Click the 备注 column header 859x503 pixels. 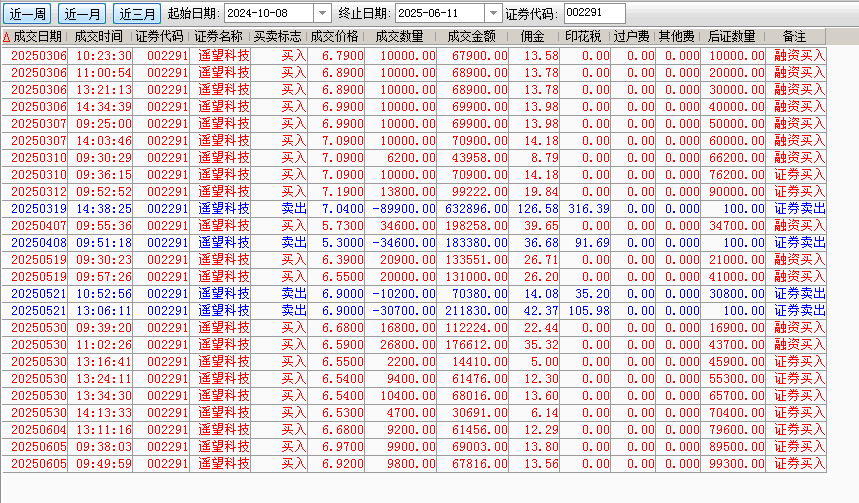coord(794,37)
